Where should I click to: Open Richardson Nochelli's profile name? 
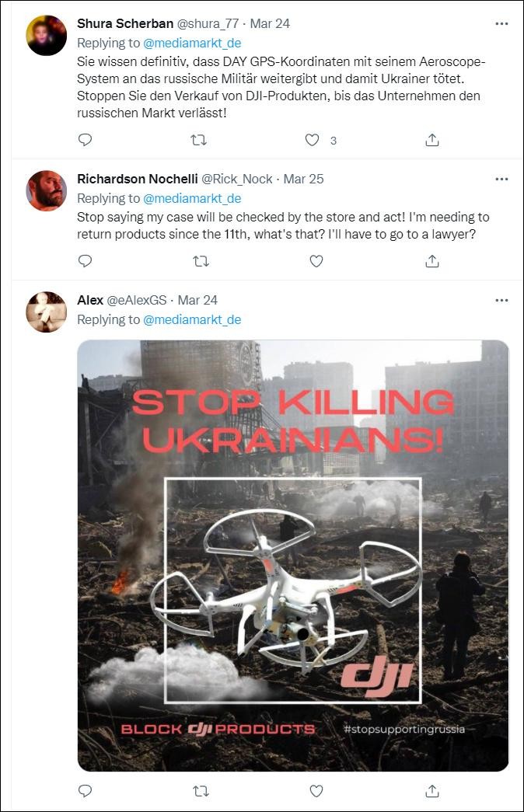tap(137, 179)
